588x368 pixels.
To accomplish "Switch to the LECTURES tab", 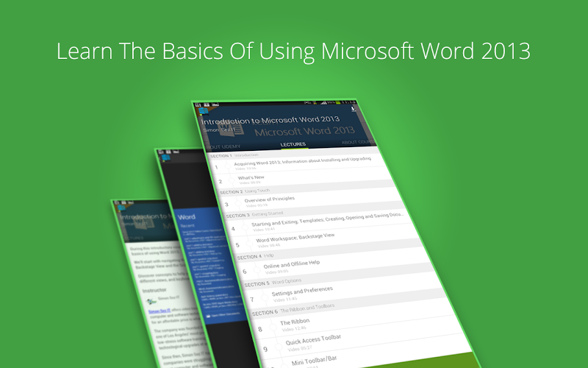I will 293,144.
